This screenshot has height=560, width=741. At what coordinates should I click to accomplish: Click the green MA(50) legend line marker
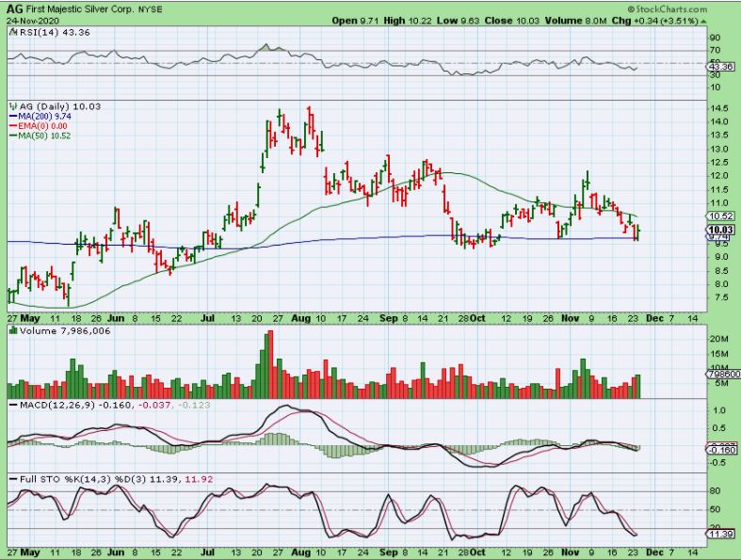point(13,136)
